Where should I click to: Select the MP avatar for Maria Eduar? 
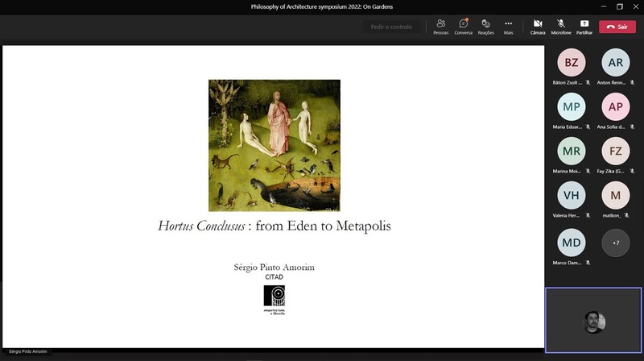(572, 107)
